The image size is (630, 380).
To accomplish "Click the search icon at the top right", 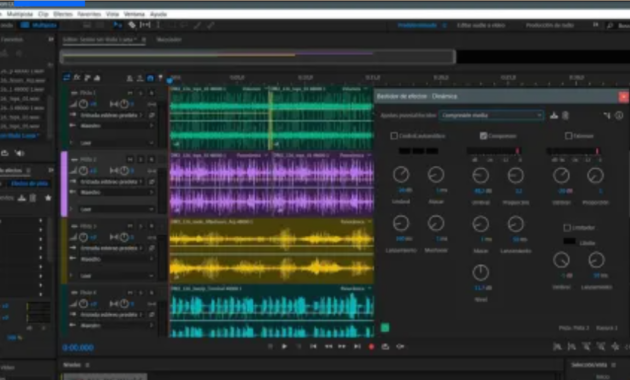I will (610, 25).
